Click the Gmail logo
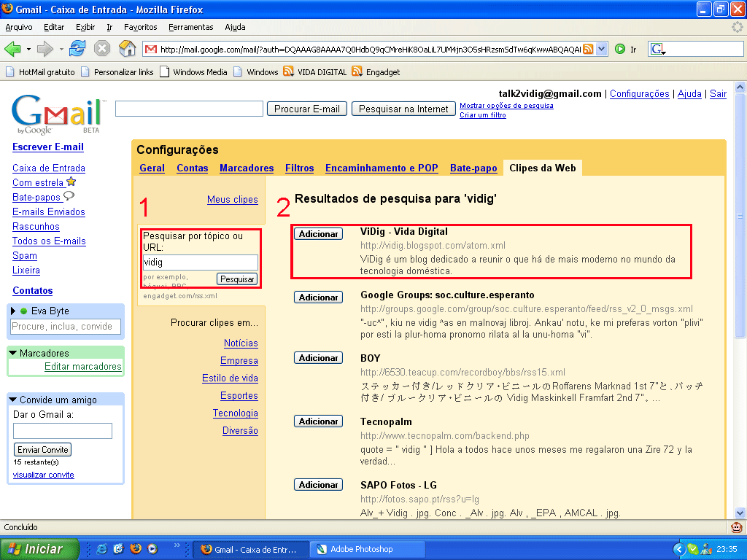The image size is (747, 560). [57, 114]
